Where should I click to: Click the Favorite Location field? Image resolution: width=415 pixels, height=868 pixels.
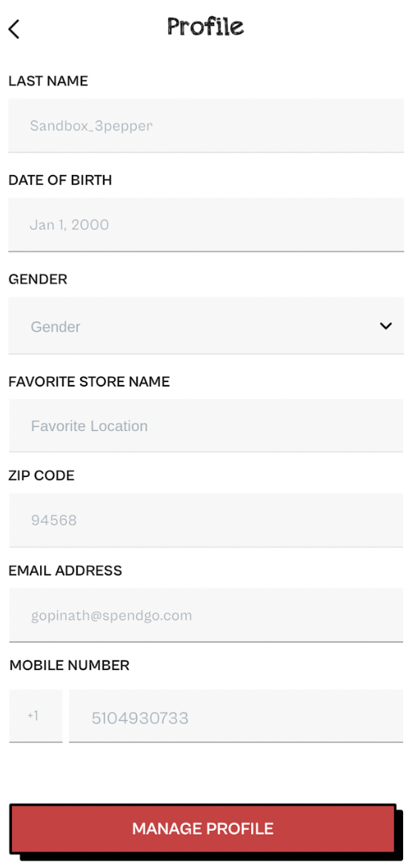(206, 426)
